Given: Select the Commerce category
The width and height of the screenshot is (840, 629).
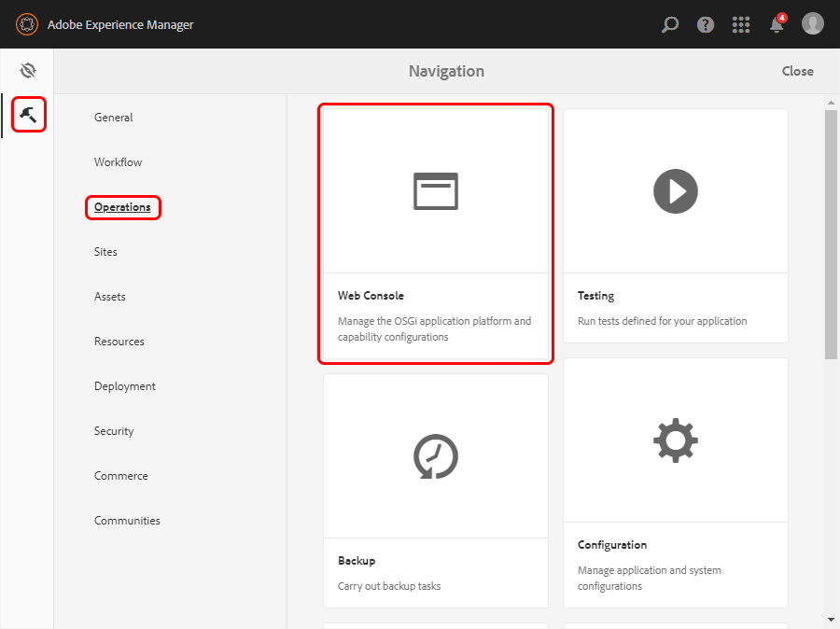Looking at the screenshot, I should coord(121,476).
